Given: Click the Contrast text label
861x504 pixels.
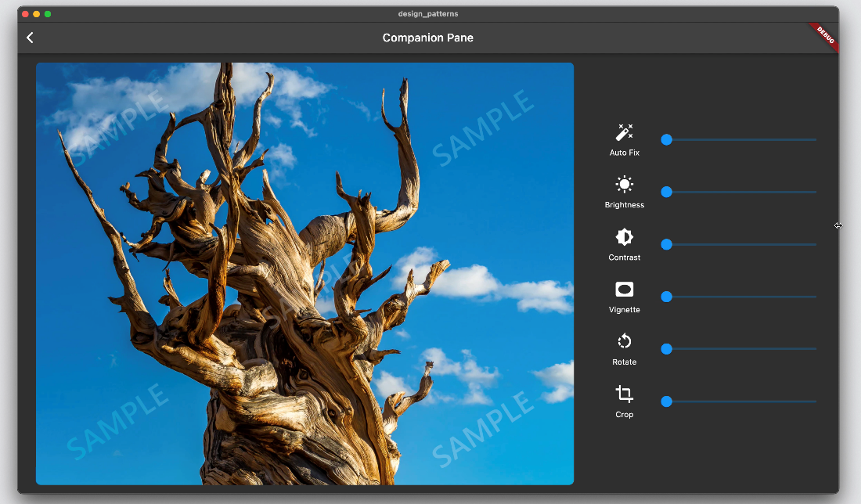Looking at the screenshot, I should click(624, 257).
